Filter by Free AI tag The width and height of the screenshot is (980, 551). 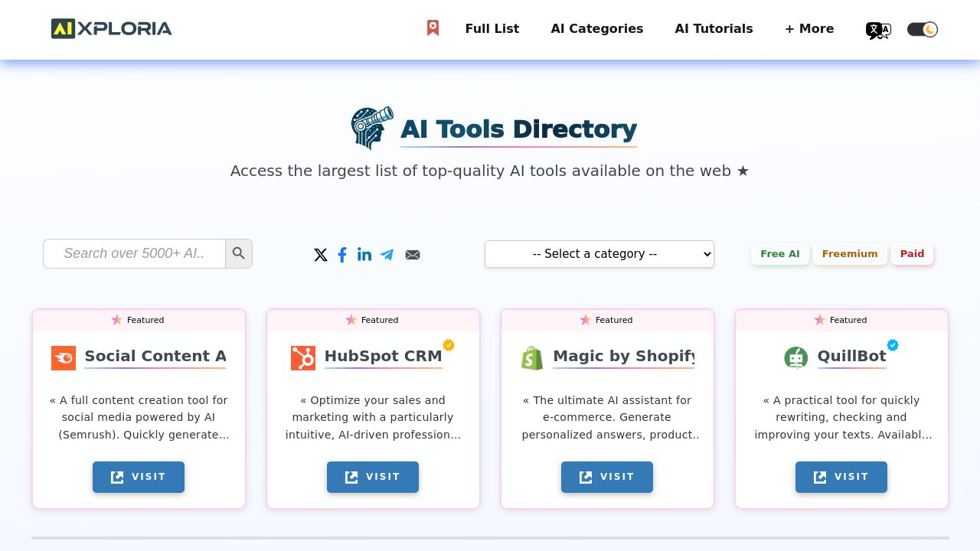coord(779,254)
